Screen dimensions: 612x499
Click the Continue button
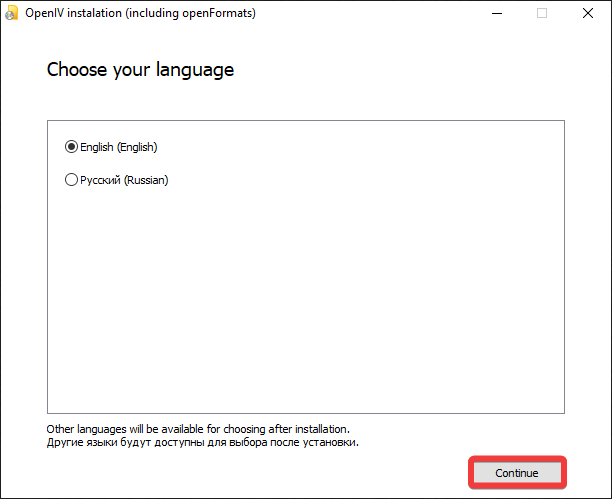point(517,473)
